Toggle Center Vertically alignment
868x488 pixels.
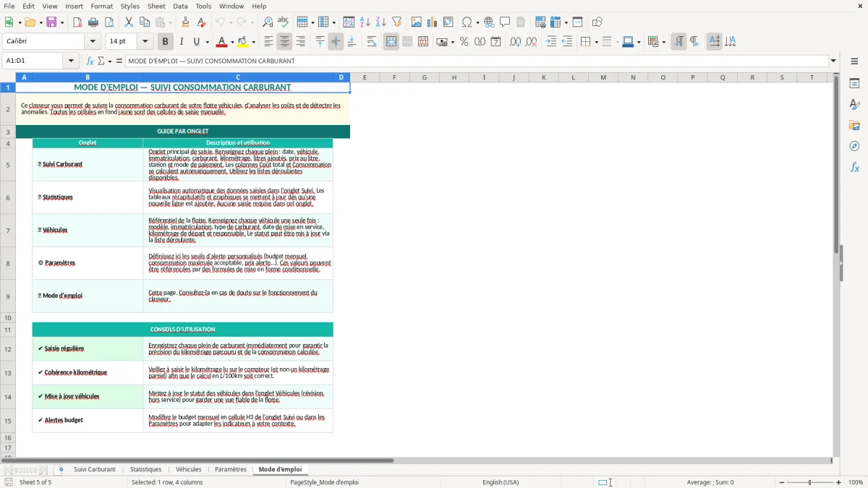click(x=336, y=42)
